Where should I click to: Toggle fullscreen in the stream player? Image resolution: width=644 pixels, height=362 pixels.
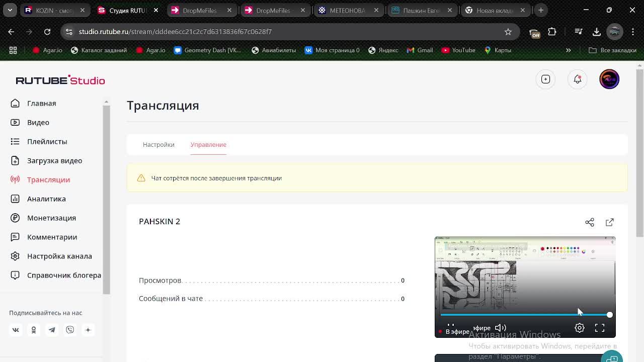click(x=600, y=328)
